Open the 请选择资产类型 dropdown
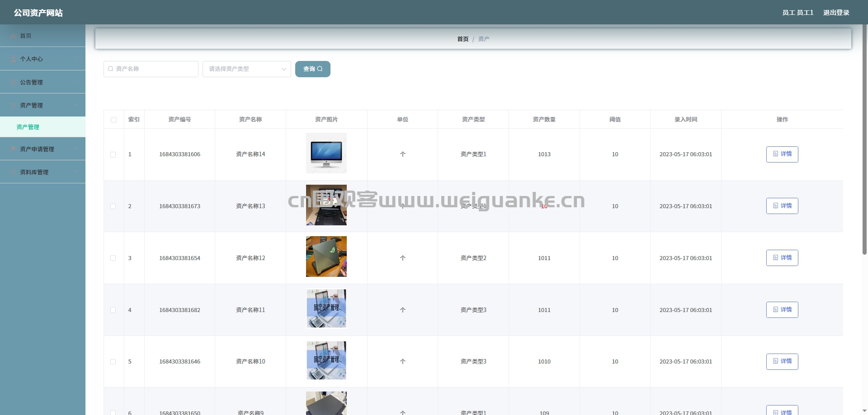Image resolution: width=868 pixels, height=415 pixels. point(247,69)
